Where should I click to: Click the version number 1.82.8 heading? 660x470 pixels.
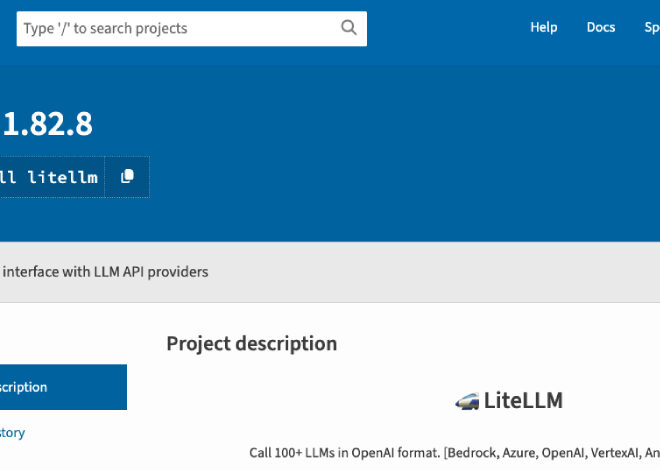[47, 124]
